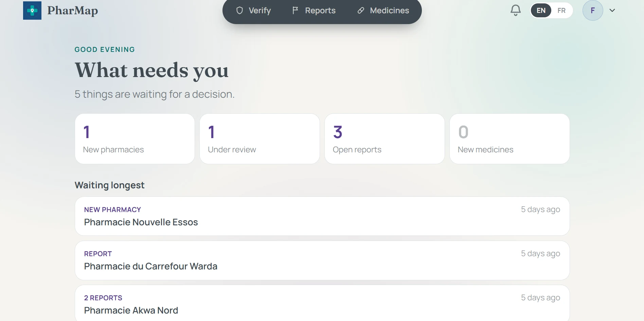The image size is (644, 321).
Task: Open the F user avatar
Action: pyautogui.click(x=593, y=11)
